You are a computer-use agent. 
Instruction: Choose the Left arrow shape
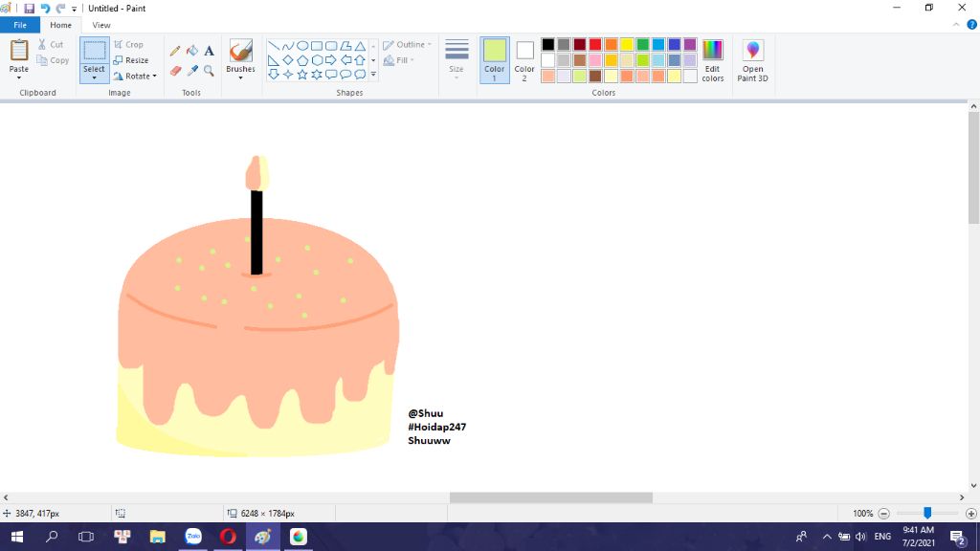[345, 60]
